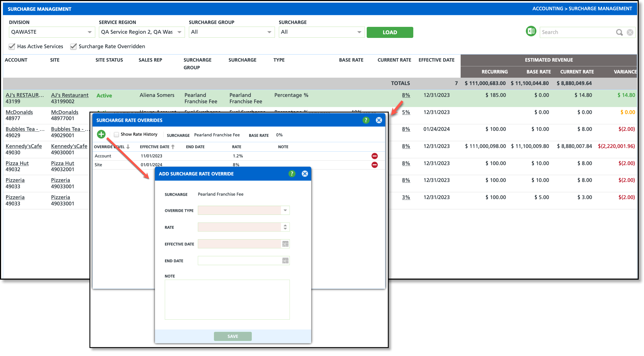
Task: Toggle the Has Active Services checkbox
Action: coord(12,47)
